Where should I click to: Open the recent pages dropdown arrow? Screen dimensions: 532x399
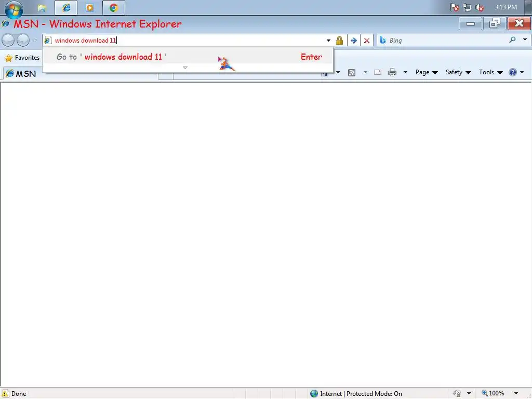[35, 41]
